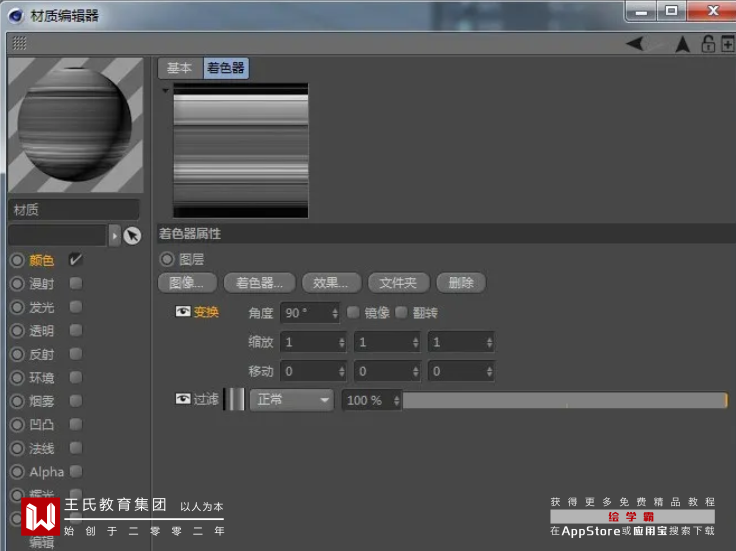Enable the 烟雾 channel checkbox

(x=76, y=400)
